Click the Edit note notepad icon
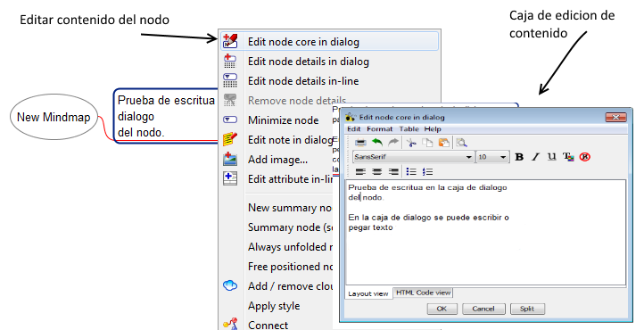The width and height of the screenshot is (644, 330). (x=230, y=139)
